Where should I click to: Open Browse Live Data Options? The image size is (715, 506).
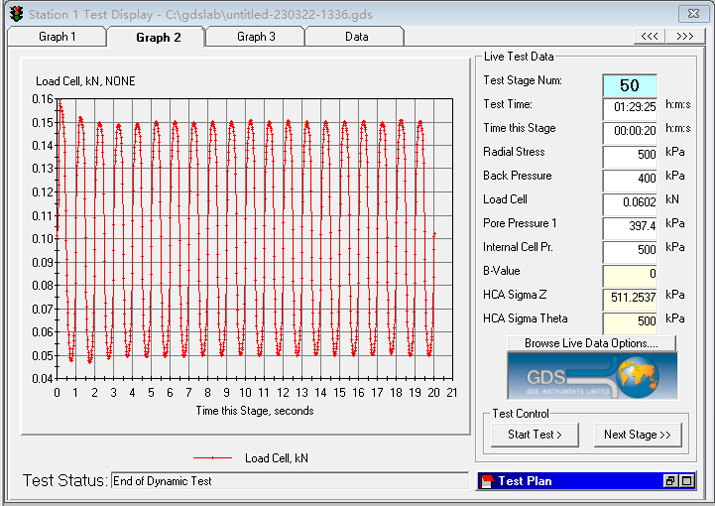591,343
